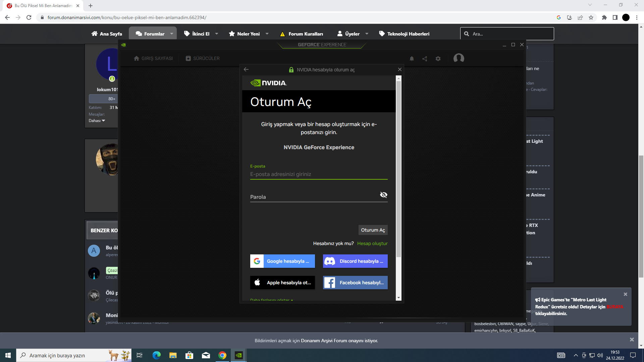The width and height of the screenshot is (644, 362).
Task: Open GeForce Experience settings gear
Action: point(438,59)
